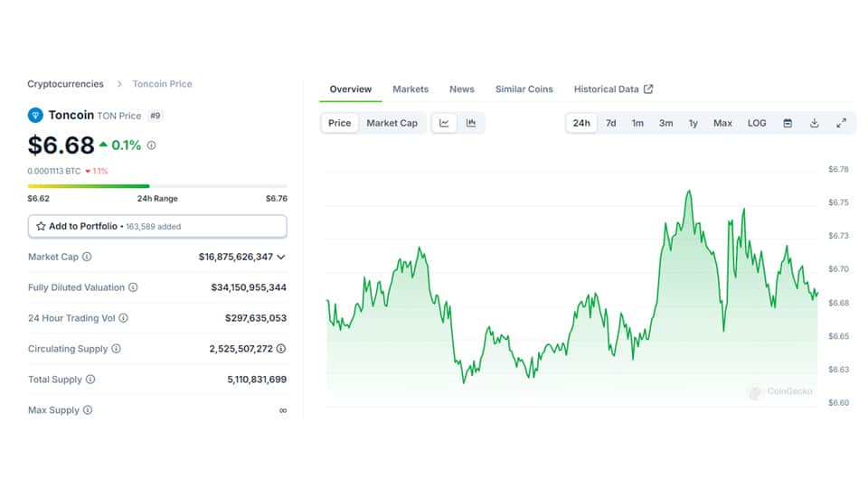Image resolution: width=868 pixels, height=488 pixels.
Task: Open the Similar Coins tab
Action: pos(524,89)
